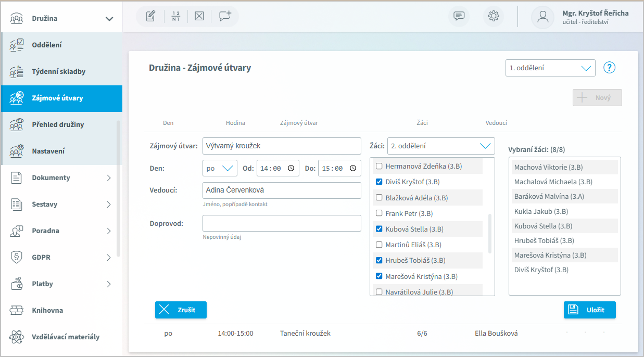Open the settings gear icon
644x357 pixels.
coord(493,16)
